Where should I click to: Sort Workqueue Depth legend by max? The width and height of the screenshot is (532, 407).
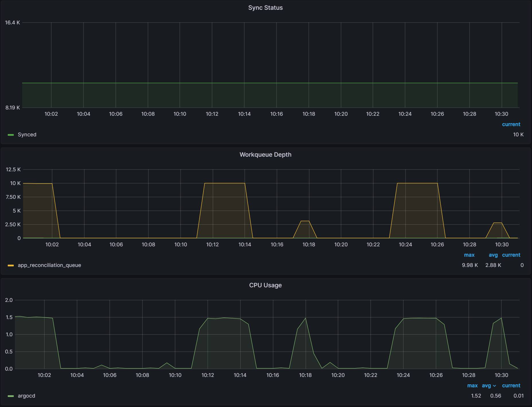click(x=469, y=255)
